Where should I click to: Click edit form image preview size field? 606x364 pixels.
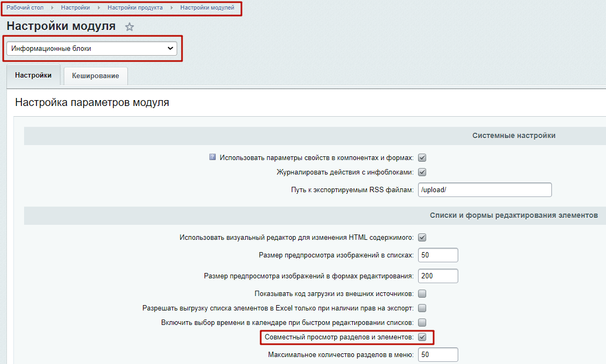click(x=438, y=276)
